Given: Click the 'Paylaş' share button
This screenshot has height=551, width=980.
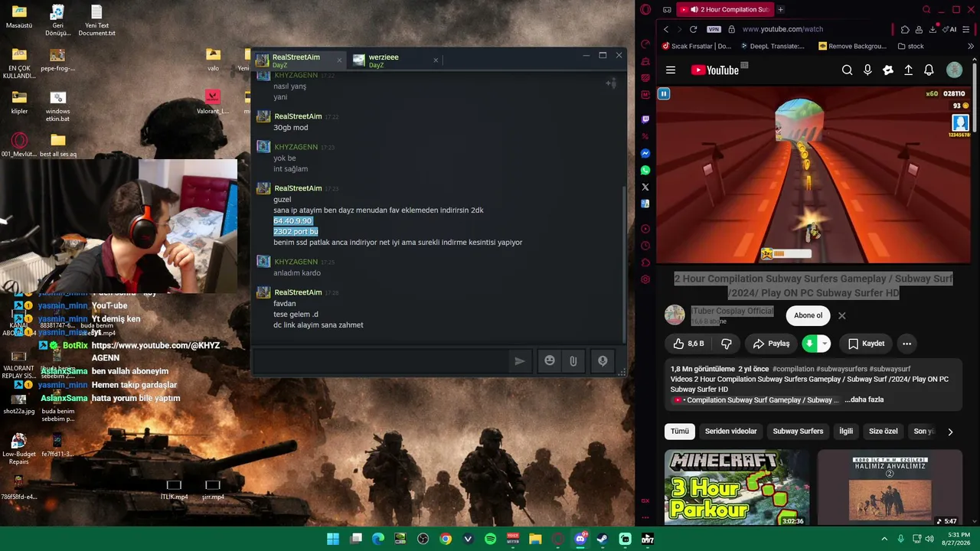Looking at the screenshot, I should pos(771,344).
